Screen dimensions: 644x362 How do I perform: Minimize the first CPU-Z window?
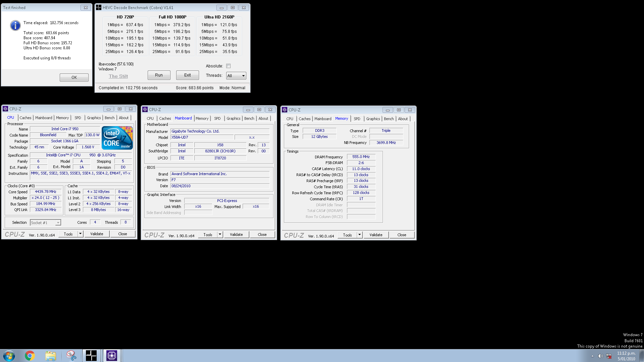click(108, 109)
